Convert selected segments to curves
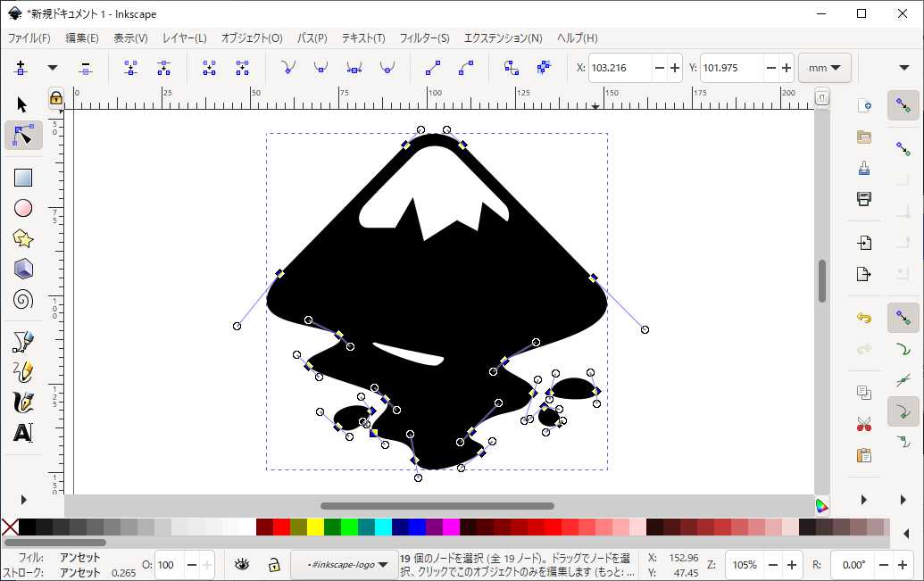Screen dimensions: 924x581 465,68
